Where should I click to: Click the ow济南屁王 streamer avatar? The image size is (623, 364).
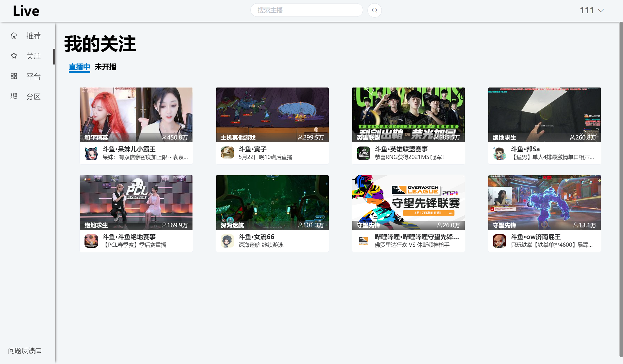[x=499, y=241]
